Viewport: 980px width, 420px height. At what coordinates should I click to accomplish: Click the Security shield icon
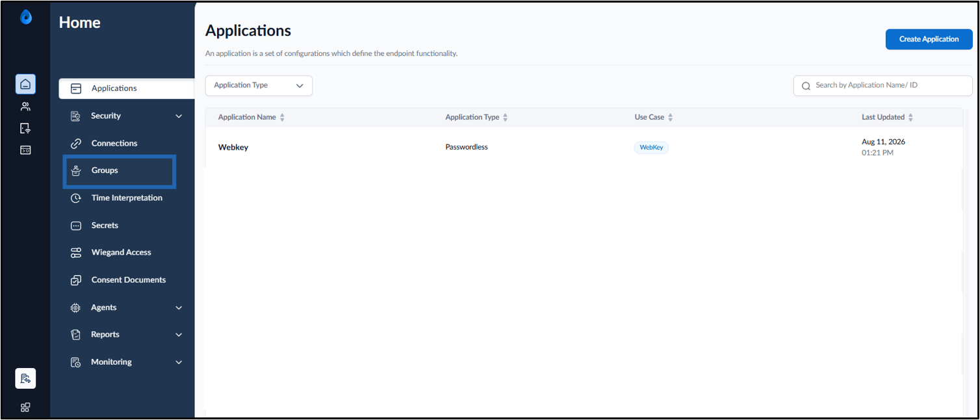click(x=75, y=116)
